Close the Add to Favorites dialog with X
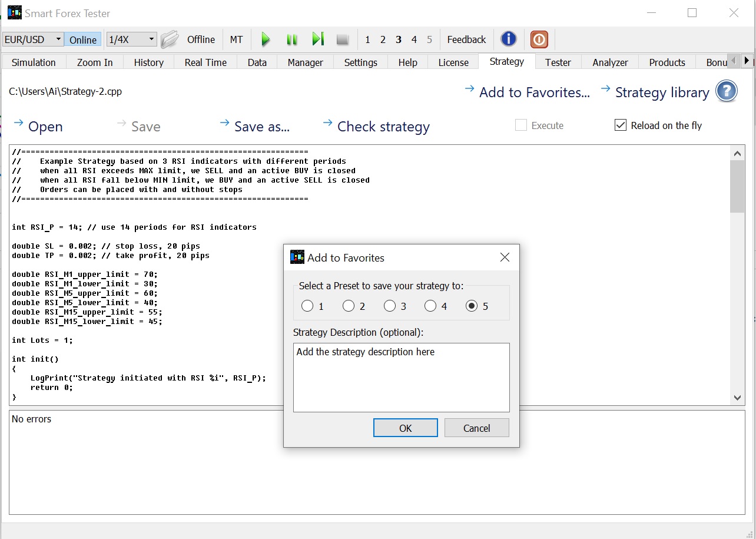Image resolution: width=756 pixels, height=539 pixels. tap(505, 257)
